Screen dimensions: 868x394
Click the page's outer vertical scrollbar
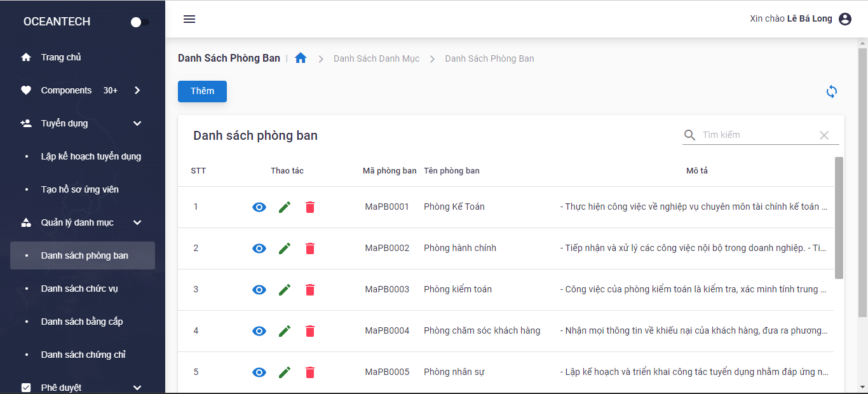(862, 182)
